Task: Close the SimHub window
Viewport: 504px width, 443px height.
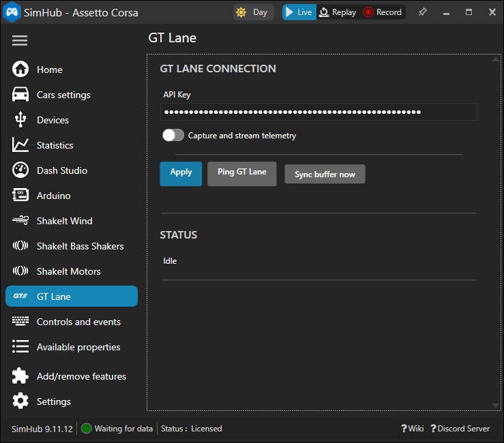Action: click(492, 12)
